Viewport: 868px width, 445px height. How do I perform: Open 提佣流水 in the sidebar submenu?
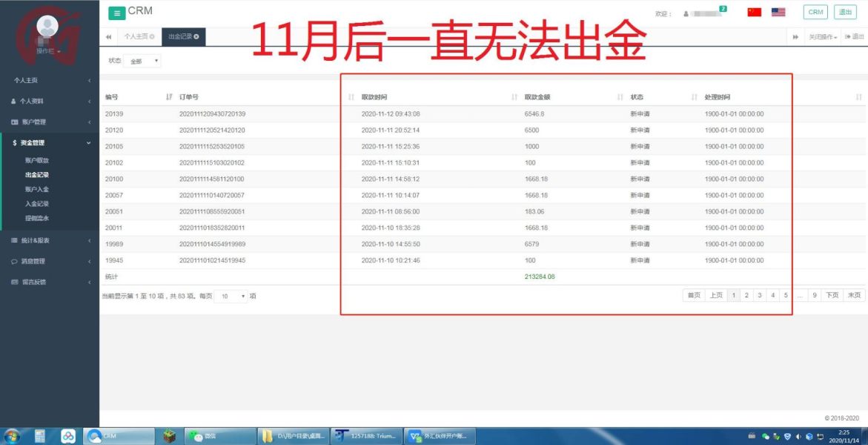[x=37, y=218]
